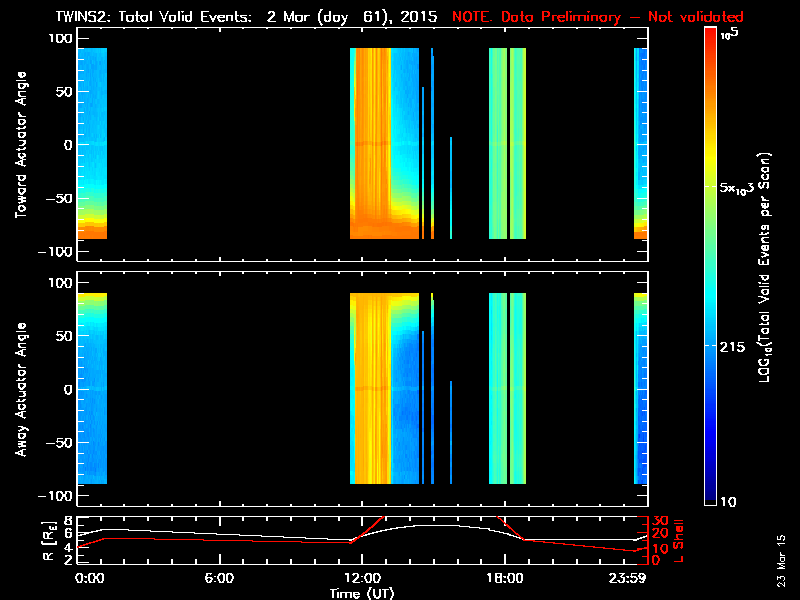Click the red top of the color bar
The height and width of the screenshot is (600, 800).
pos(711,40)
